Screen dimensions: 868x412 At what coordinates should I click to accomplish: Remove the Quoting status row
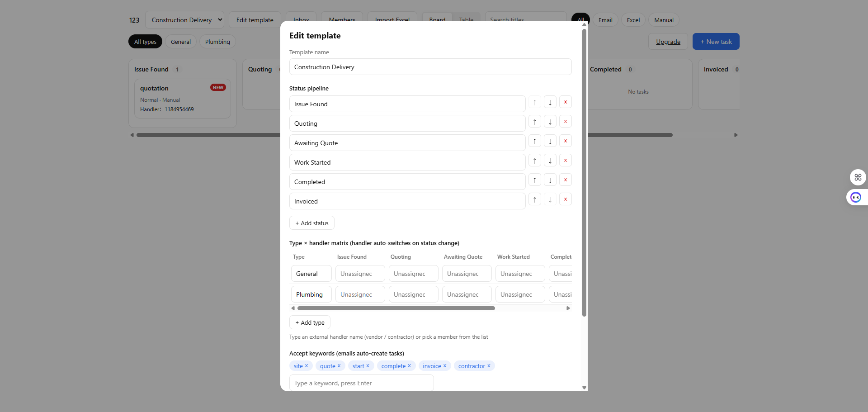pos(565,122)
